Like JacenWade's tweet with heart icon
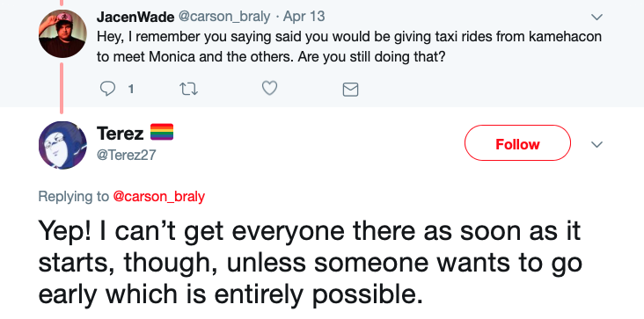 pyautogui.click(x=270, y=89)
